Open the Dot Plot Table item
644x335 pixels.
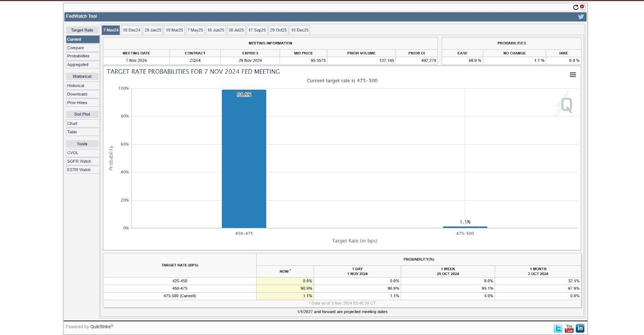[x=83, y=132]
